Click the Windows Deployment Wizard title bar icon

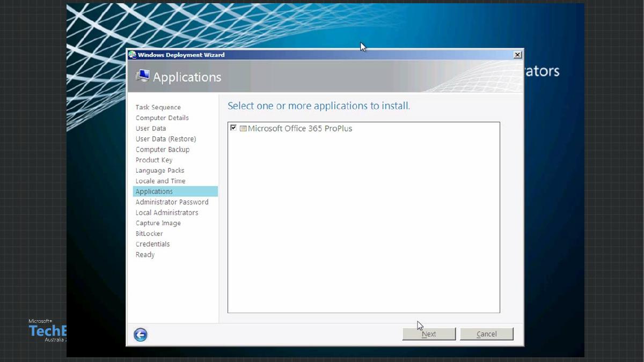pyautogui.click(x=132, y=55)
